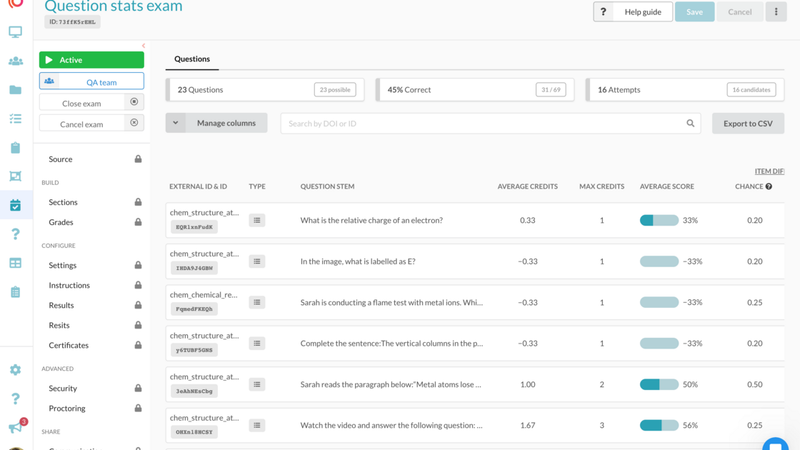The image size is (800, 450).
Task: Click the circle icon next to Close exam
Action: coord(134,102)
